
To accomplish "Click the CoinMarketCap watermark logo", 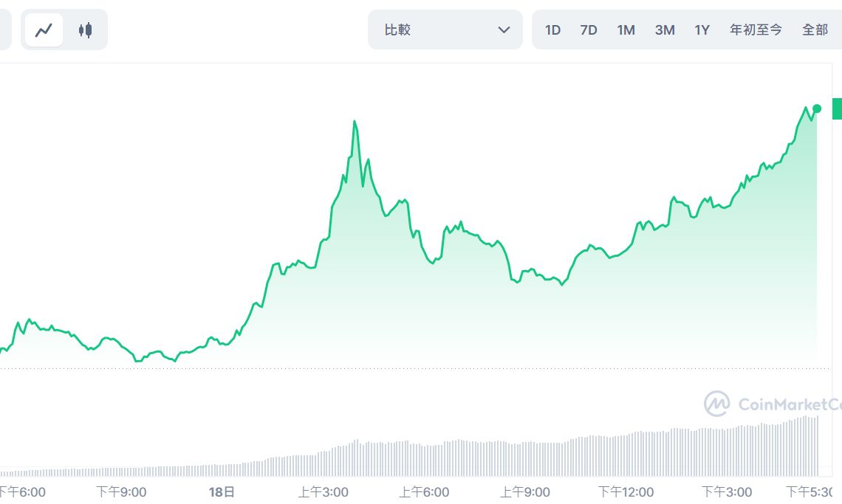I will (x=716, y=404).
